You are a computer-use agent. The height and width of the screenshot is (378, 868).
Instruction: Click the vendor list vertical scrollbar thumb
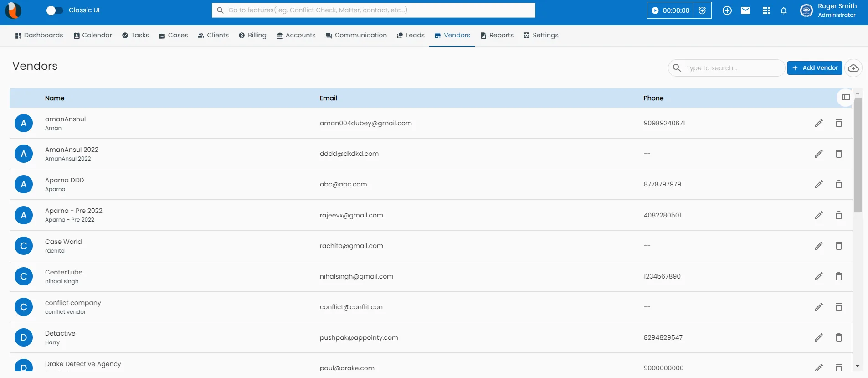tap(858, 155)
